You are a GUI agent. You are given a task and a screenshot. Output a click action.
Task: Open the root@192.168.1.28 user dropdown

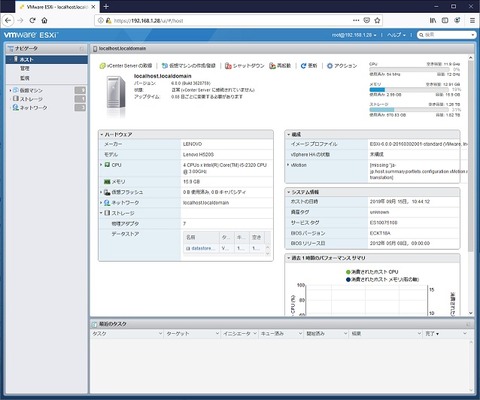(x=354, y=35)
